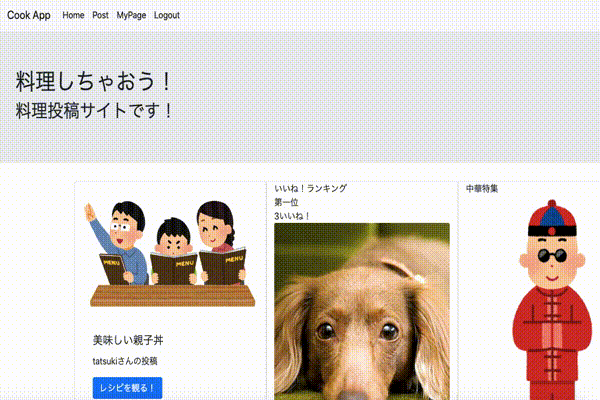Click the いいね！ランキング heading
The image size is (600, 400).
(x=310, y=188)
